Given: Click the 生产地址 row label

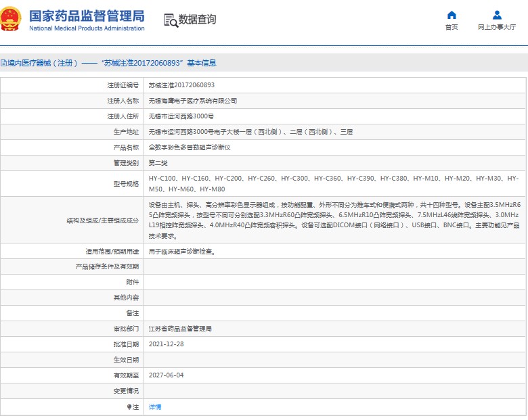Looking at the screenshot, I should pyautogui.click(x=126, y=132).
